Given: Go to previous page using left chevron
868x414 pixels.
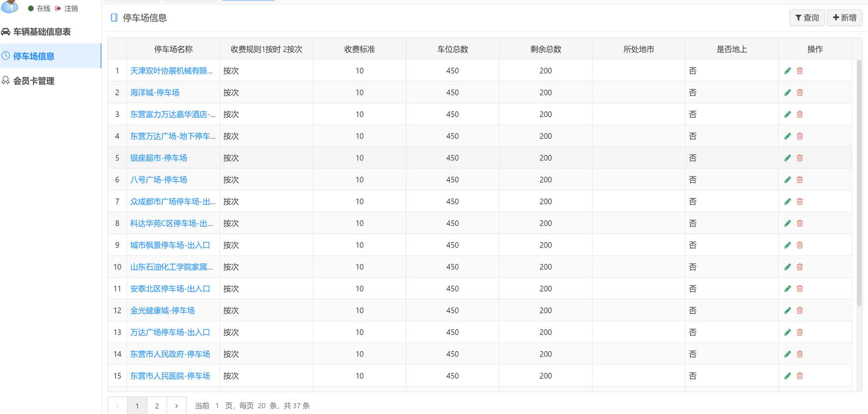Looking at the screenshot, I should (x=118, y=406).
